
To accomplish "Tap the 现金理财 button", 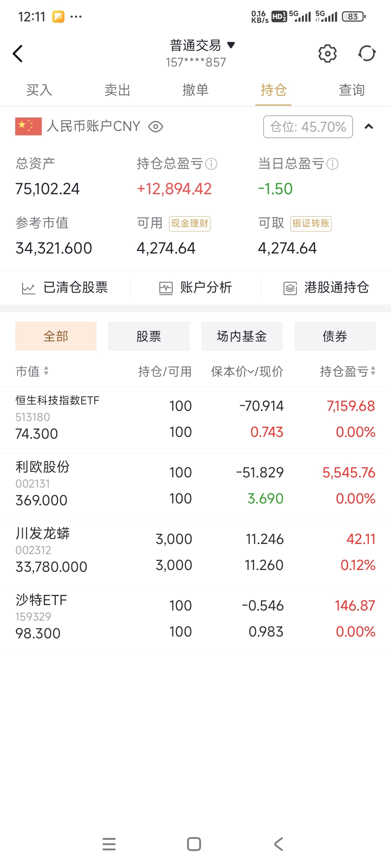I will [x=190, y=224].
